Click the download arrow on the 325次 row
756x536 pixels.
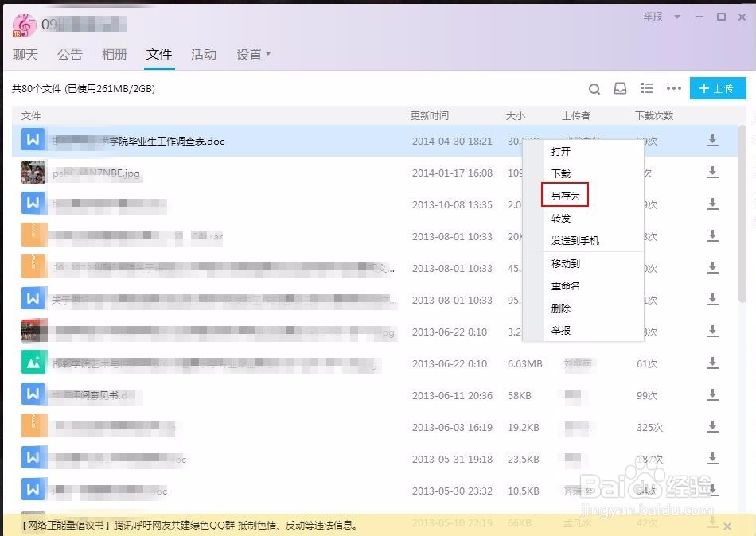[711, 427]
